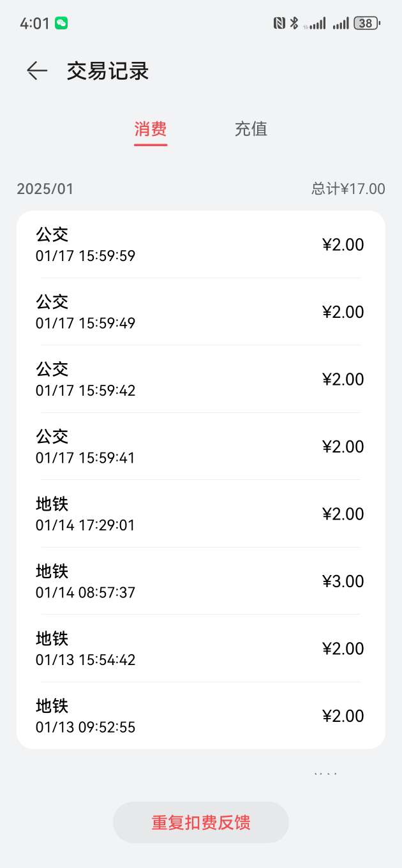Tap the 总计¥17.00 total label
402x868 pixels.
tap(348, 189)
